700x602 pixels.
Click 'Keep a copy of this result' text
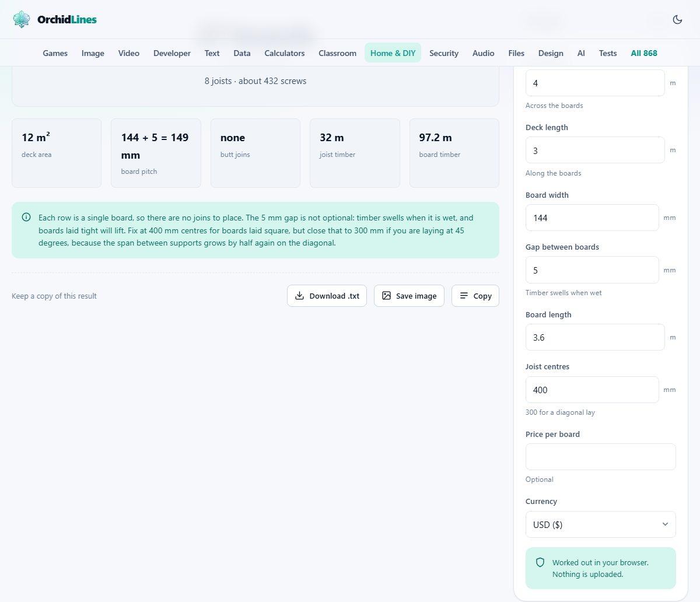click(54, 296)
